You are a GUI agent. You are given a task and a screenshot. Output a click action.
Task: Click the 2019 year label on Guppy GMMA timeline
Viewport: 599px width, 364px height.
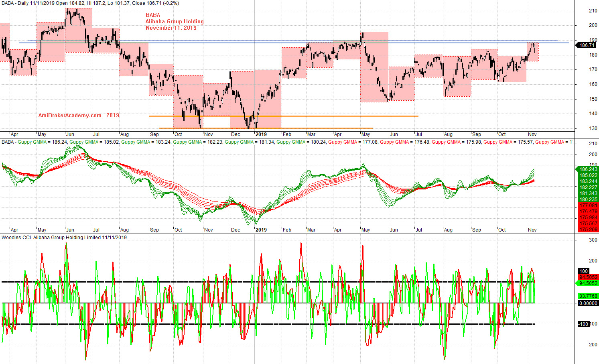(261, 230)
